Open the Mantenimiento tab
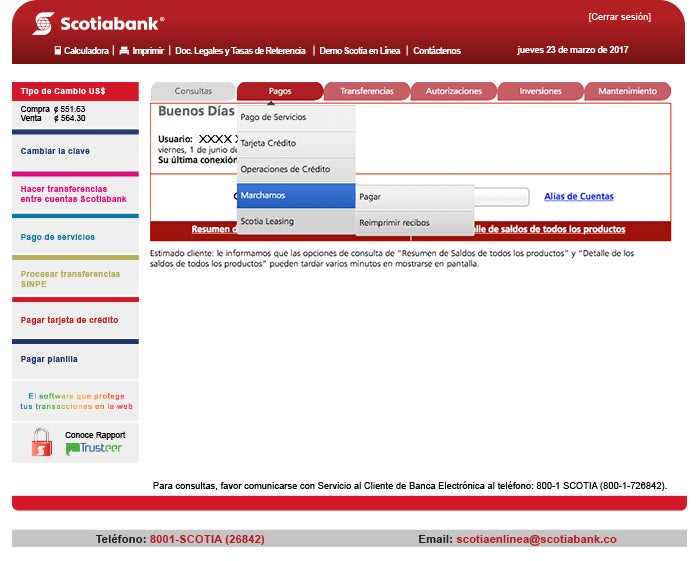This screenshot has width=700, height=561. pyautogui.click(x=627, y=91)
